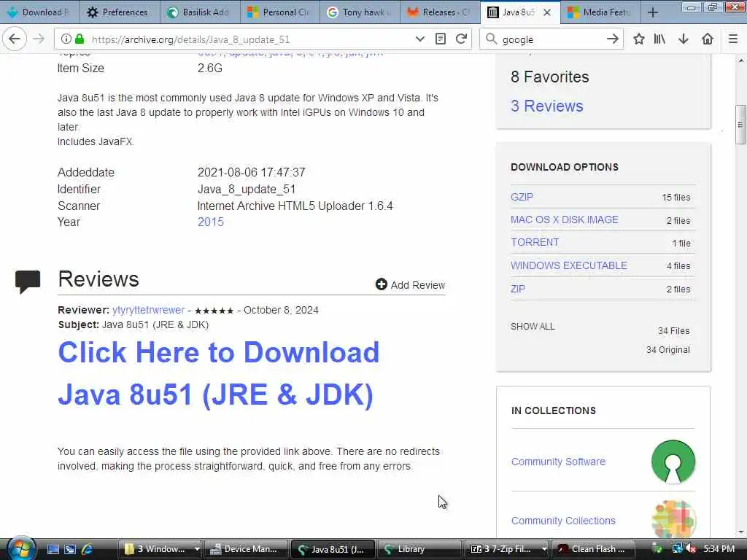Click the google search box

click(550, 39)
